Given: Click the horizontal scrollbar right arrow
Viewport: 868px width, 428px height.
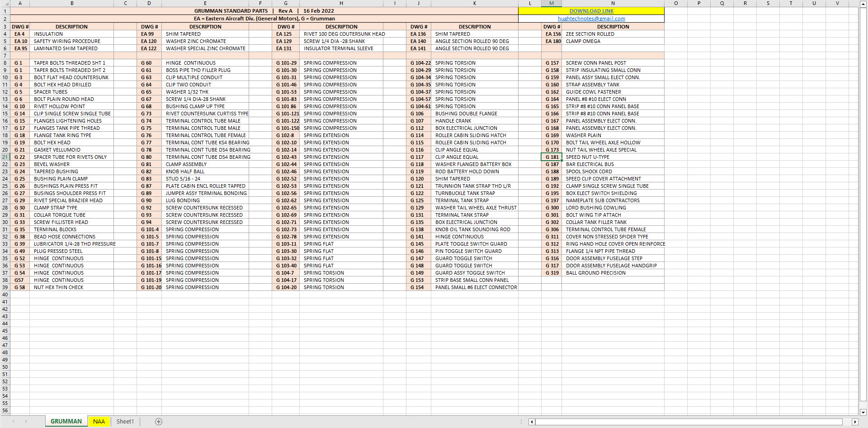Looking at the screenshot, I should click(x=854, y=422).
